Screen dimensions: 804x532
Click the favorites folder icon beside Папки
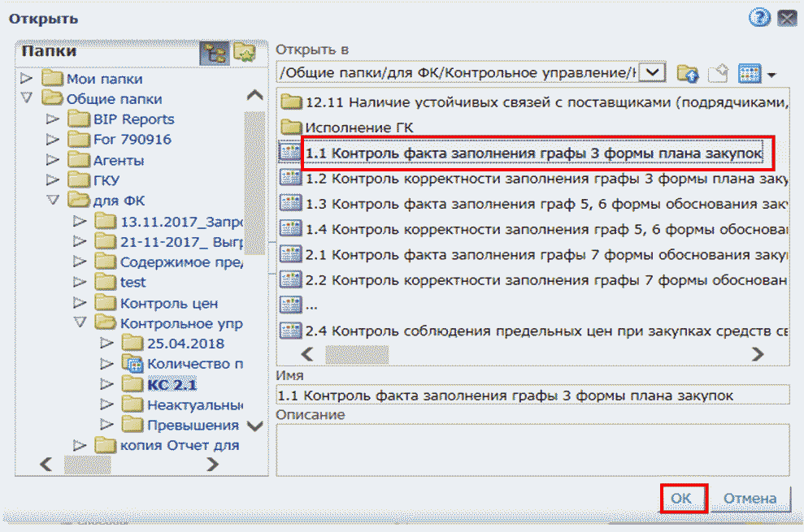[x=244, y=53]
